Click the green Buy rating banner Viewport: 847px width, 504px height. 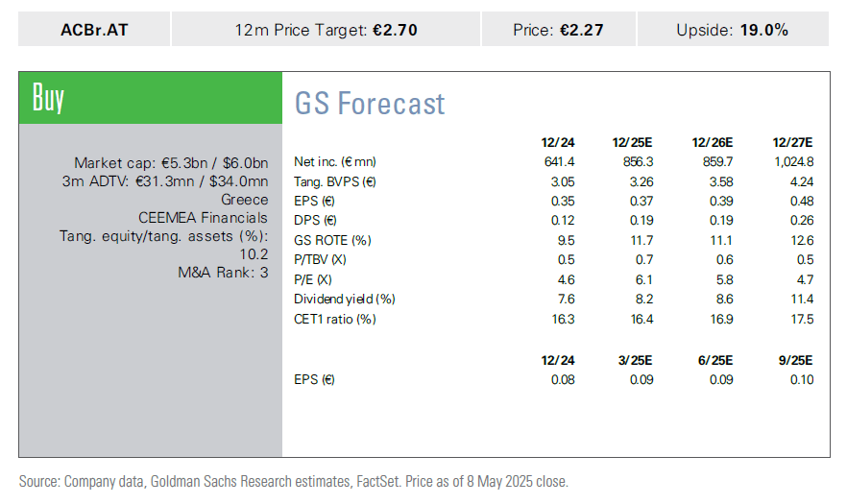151,98
